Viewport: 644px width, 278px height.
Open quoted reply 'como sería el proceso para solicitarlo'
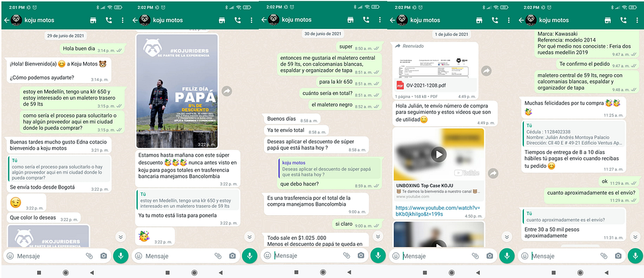58,169
